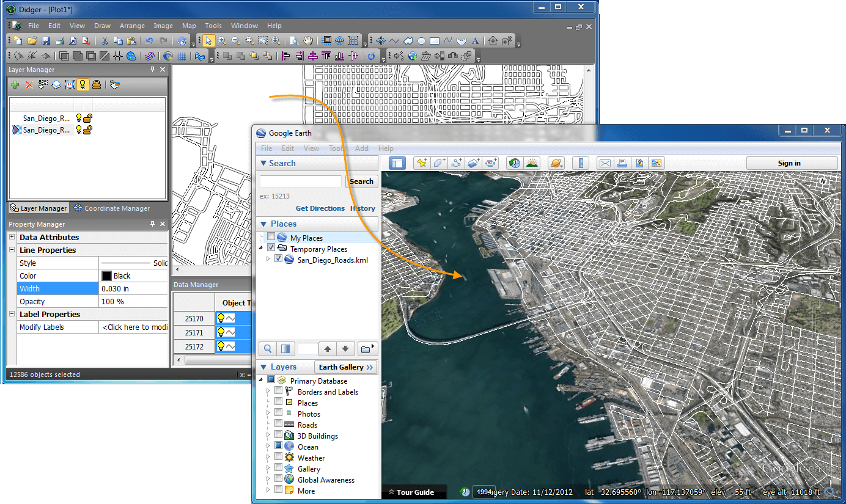Collapse the Search panel triangle

click(263, 163)
